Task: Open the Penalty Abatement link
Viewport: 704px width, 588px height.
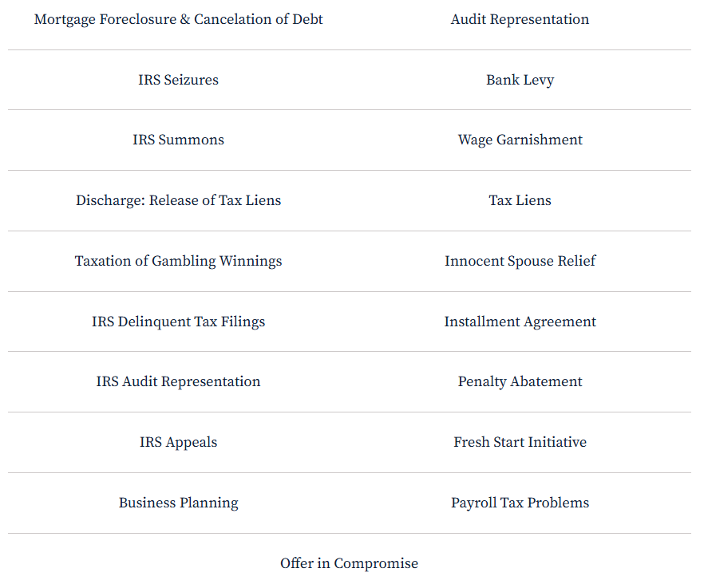Action: coord(520,381)
